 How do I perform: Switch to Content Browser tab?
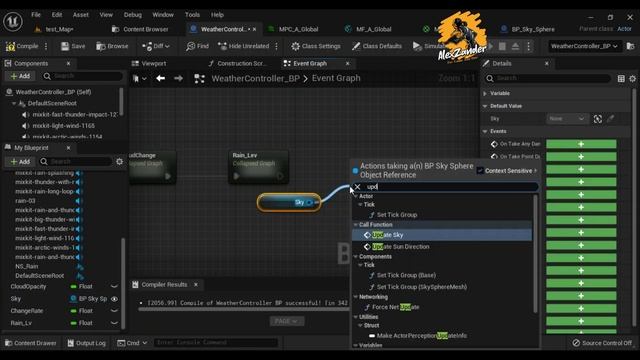(x=141, y=29)
